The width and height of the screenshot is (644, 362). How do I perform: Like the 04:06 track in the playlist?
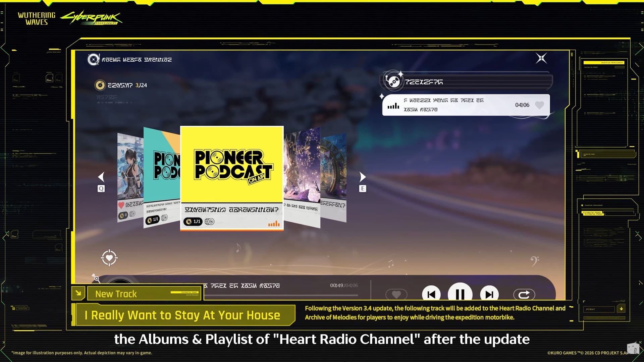(x=539, y=105)
